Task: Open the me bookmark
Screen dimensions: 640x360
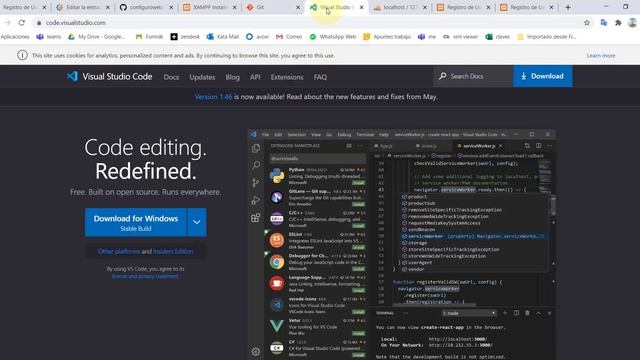Action: click(427, 37)
